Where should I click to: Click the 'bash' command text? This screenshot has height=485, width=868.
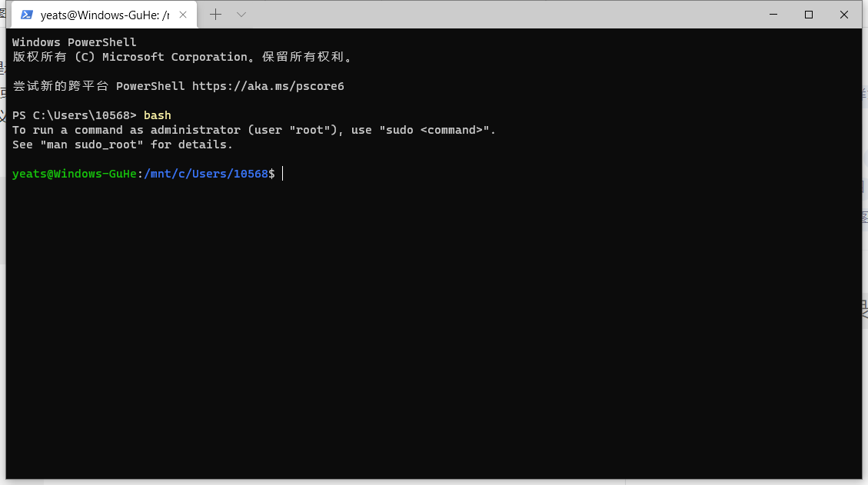157,116
